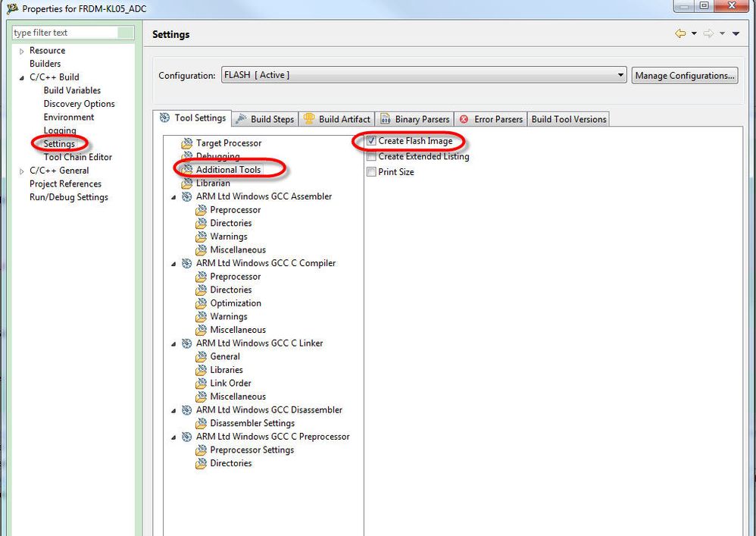
Task: Select Environment in the left tree
Action: click(x=68, y=118)
